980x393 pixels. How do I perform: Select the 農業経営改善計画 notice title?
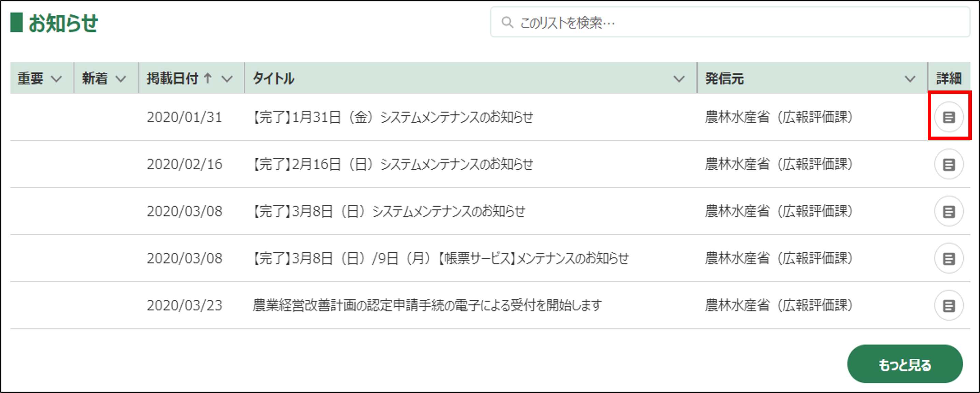427,306
